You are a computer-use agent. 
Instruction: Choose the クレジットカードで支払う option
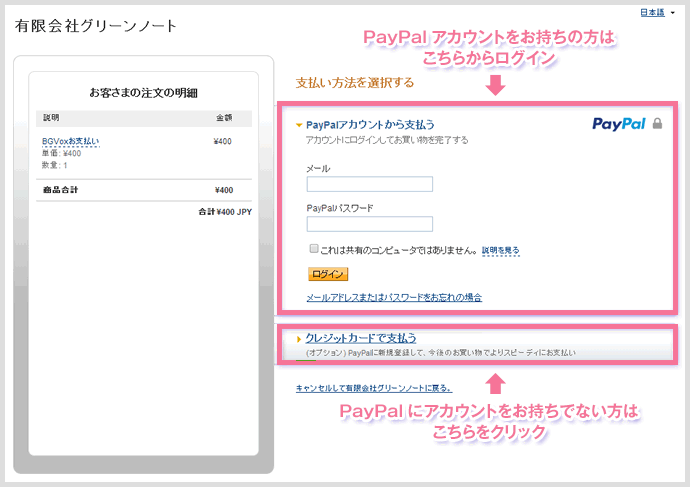(360, 338)
